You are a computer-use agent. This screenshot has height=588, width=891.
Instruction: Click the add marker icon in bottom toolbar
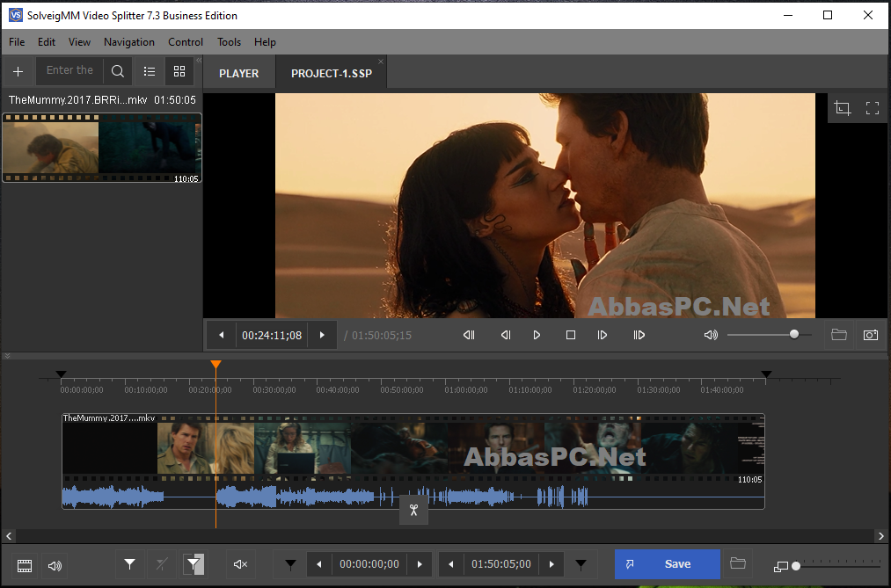point(129,564)
